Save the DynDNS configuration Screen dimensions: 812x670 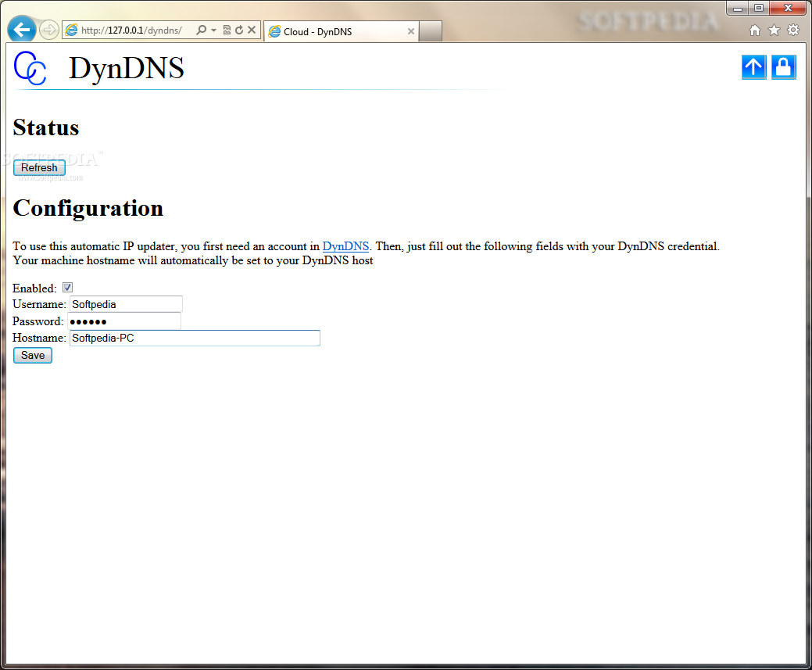pos(33,356)
